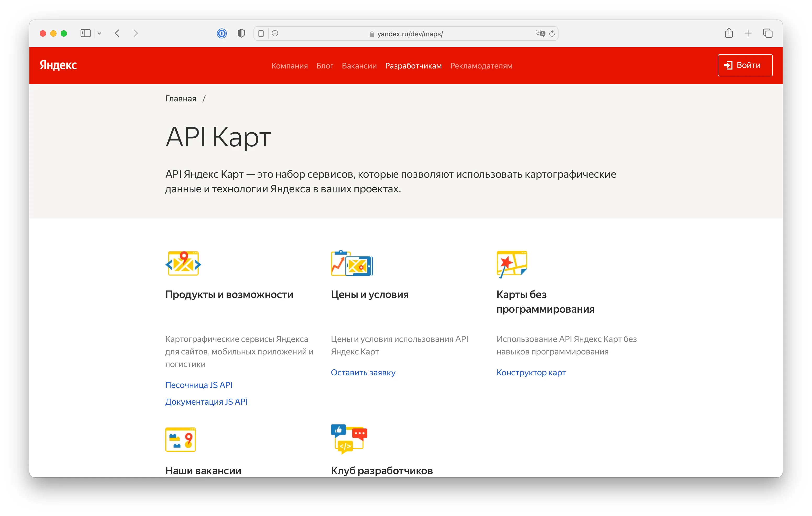
Task: Open the Песочница JS API link
Action: point(199,385)
